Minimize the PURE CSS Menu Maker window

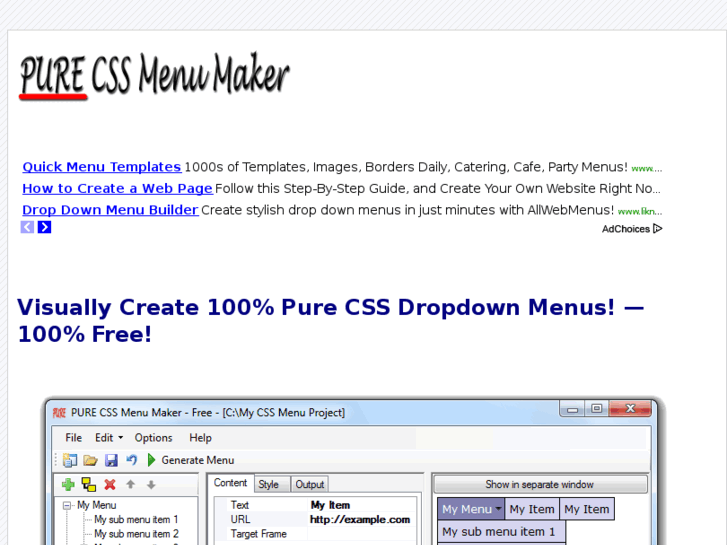(x=573, y=410)
